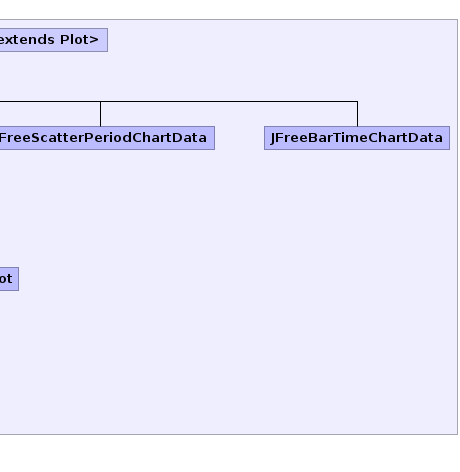Click the bottom border of the diagram panel
The width and height of the screenshot is (460, 472).
point(229,434)
